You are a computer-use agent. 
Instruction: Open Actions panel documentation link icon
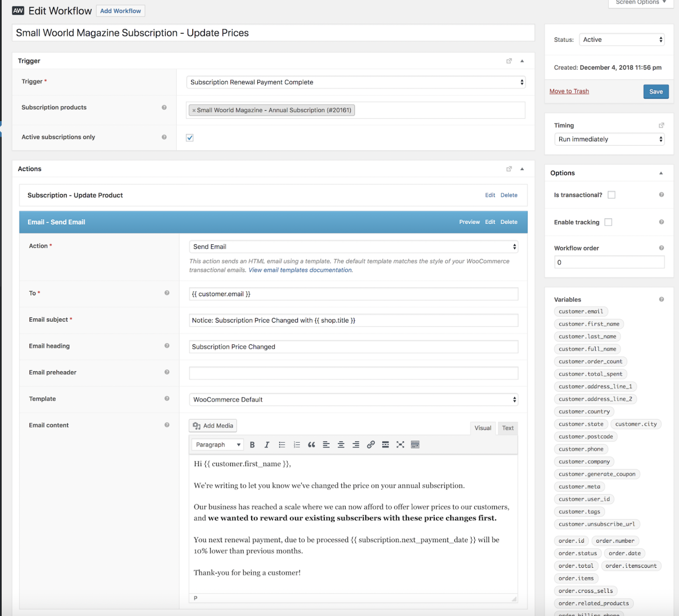point(509,169)
